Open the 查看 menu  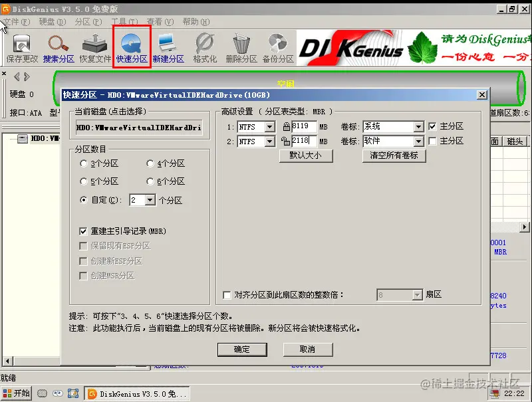[160, 22]
